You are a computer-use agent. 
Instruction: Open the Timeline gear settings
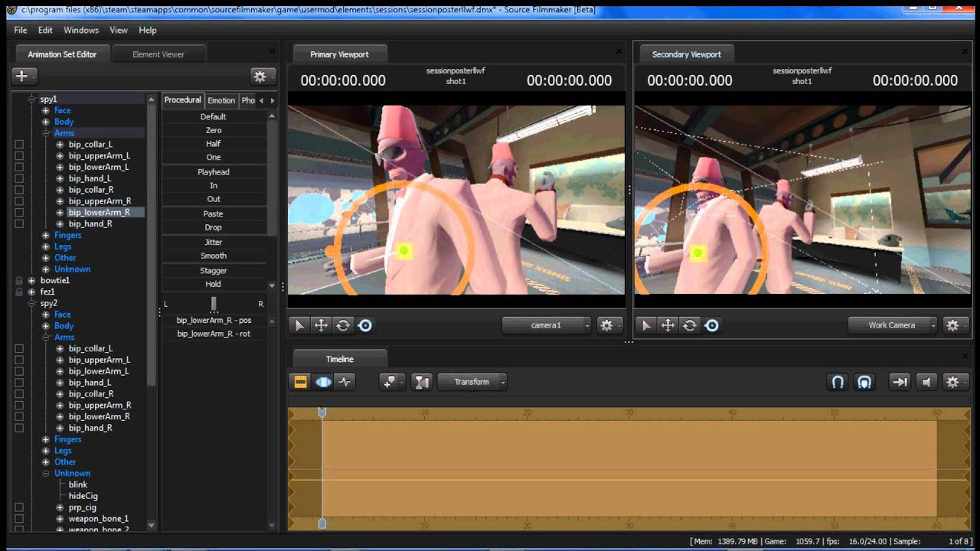pos(955,382)
